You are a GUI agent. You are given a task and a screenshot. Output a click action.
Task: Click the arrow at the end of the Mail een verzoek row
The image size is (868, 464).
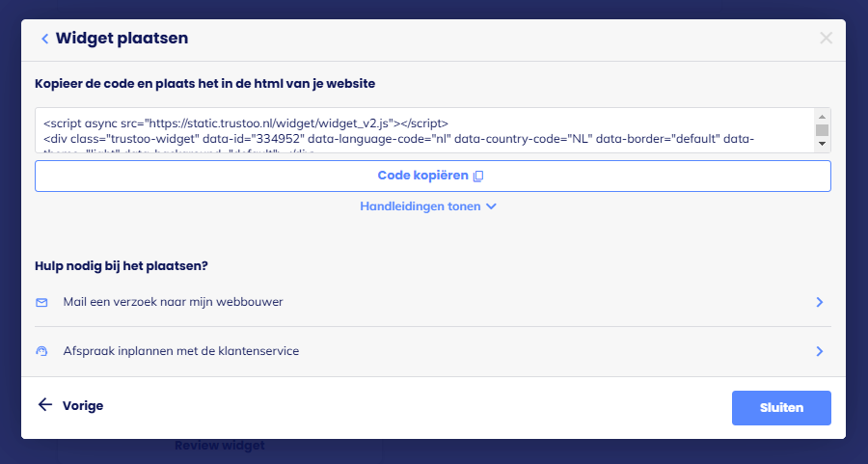click(x=820, y=302)
